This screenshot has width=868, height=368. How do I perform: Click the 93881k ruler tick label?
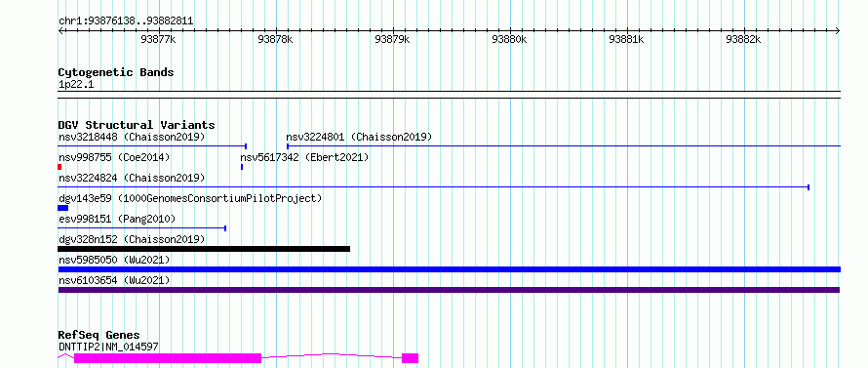point(626,39)
